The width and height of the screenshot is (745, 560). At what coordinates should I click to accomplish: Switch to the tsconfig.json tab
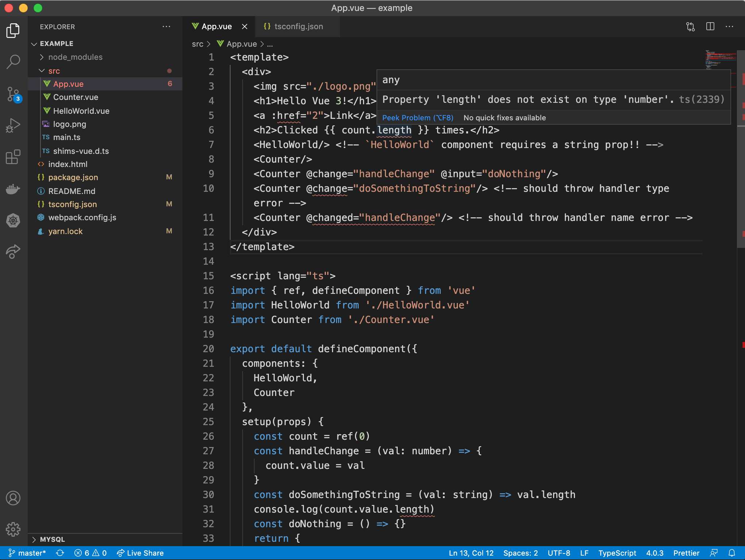(298, 27)
